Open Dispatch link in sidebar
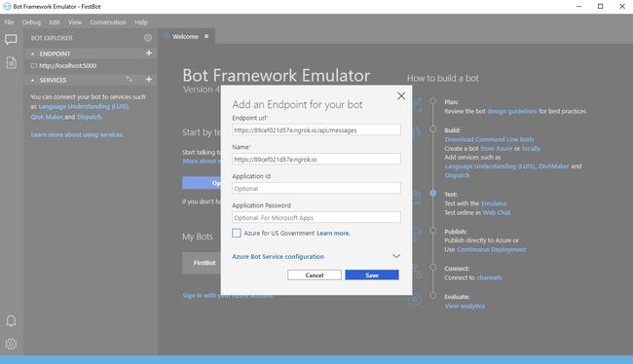This screenshot has width=633, height=364. point(90,117)
